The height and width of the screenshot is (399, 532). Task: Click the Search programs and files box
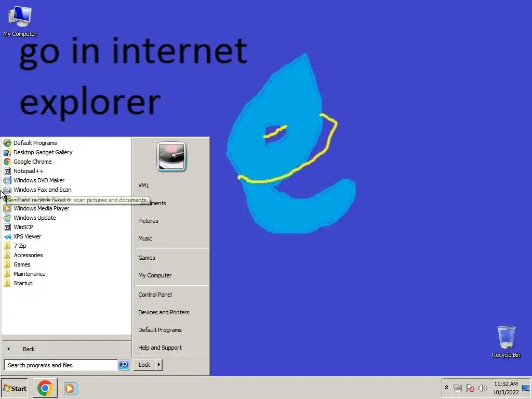click(x=61, y=365)
